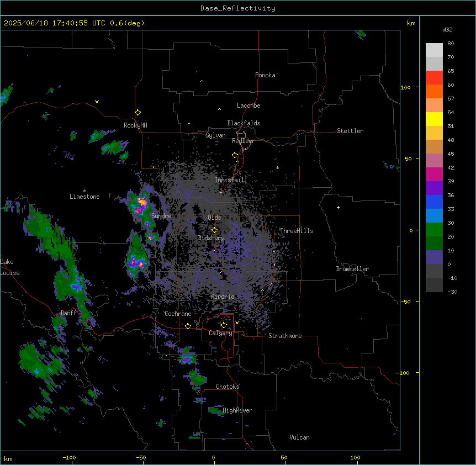Viewport: 476px width, 465px height.
Task: Click the 100 tick on the right axis
Action: [x=405, y=87]
